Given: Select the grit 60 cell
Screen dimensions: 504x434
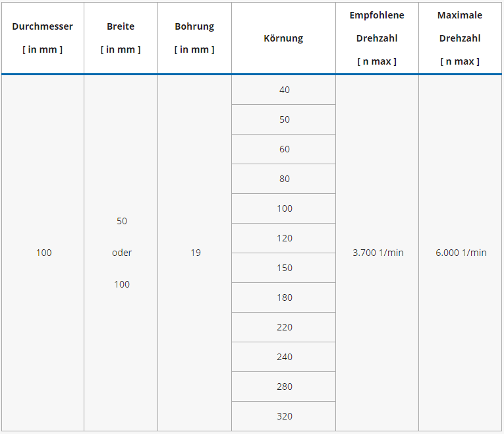Looking at the screenshot, I should [284, 149].
